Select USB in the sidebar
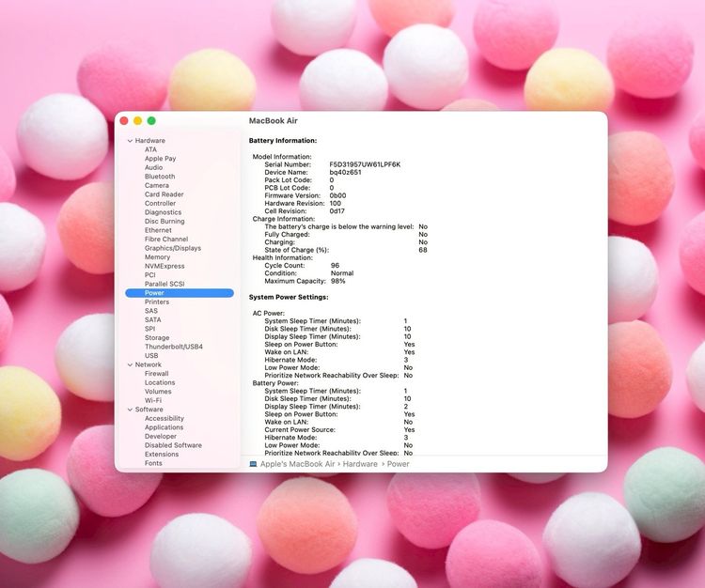 (151, 356)
